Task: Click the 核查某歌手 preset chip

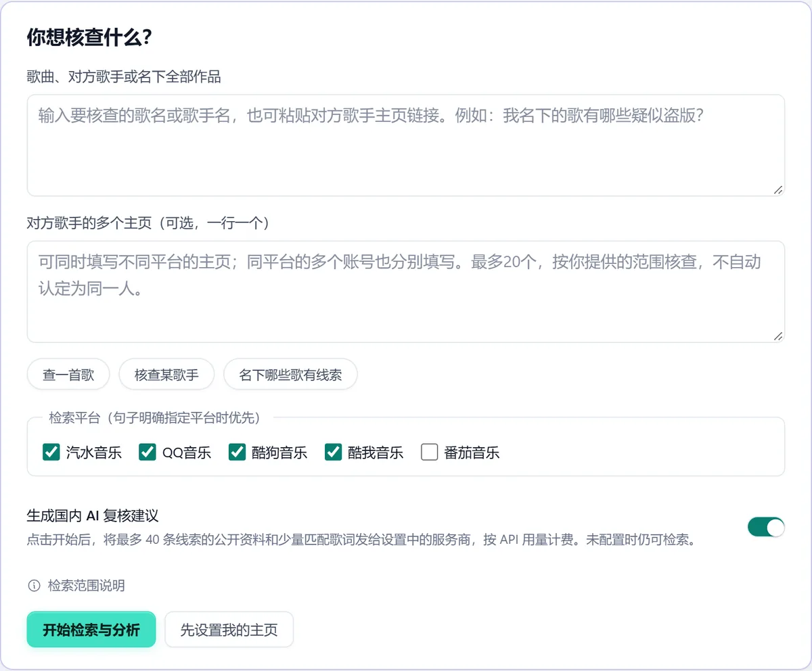Action: tap(166, 374)
